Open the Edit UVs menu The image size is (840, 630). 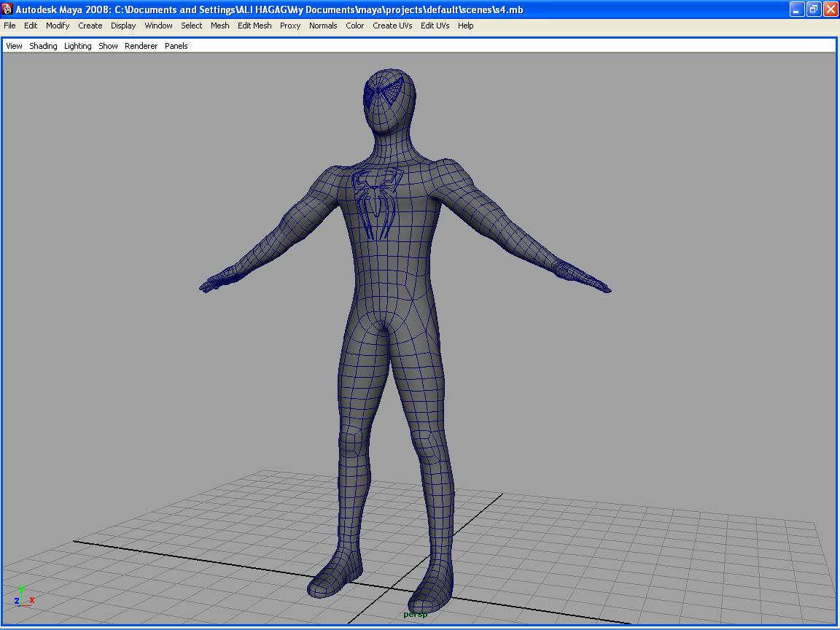tap(435, 26)
